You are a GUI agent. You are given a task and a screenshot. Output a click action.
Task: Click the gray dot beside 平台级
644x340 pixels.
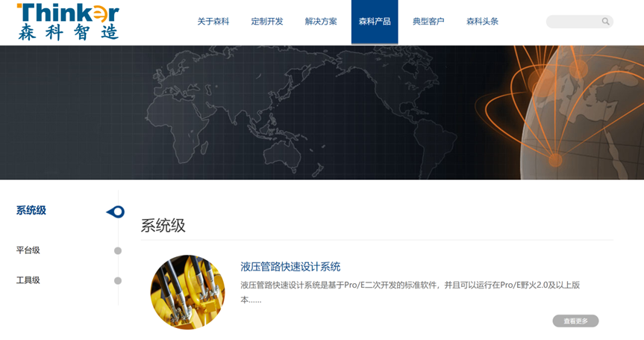click(118, 251)
